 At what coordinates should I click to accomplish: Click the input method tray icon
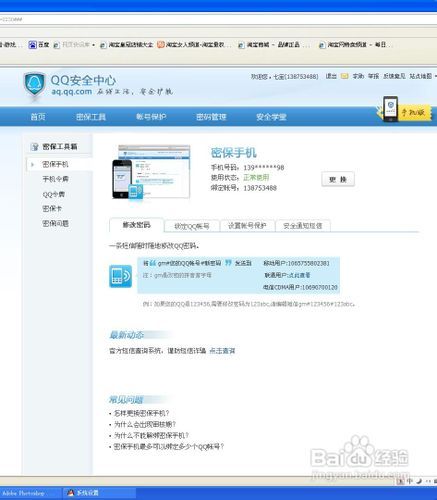[401, 481]
